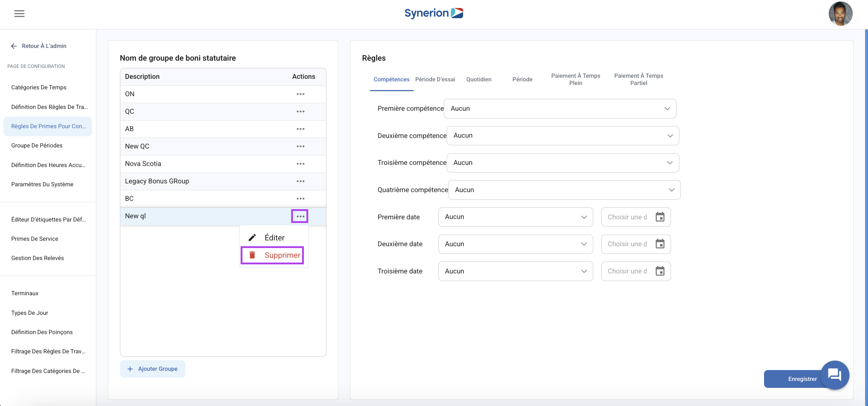Open the three-dot menu for QC
This screenshot has height=406, width=868.
pyautogui.click(x=300, y=111)
